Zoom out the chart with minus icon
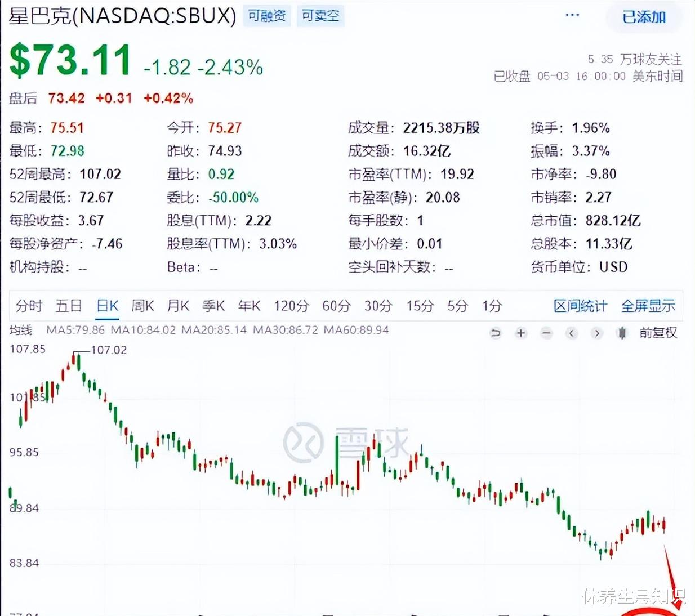This screenshot has height=616, width=695. 546,333
